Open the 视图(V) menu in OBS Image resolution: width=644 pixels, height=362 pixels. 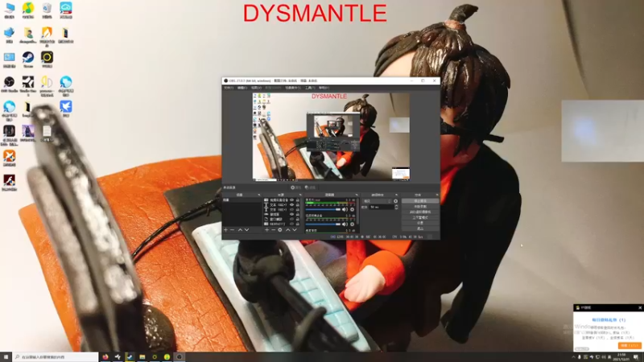point(256,88)
